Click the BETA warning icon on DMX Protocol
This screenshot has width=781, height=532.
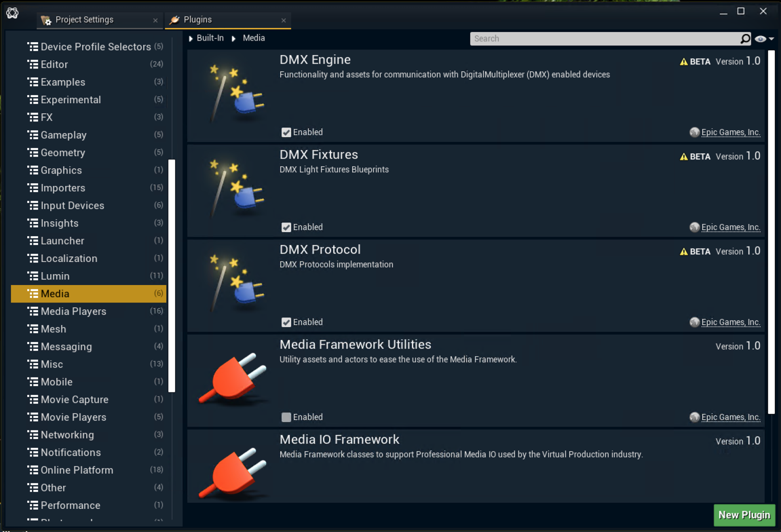click(683, 251)
